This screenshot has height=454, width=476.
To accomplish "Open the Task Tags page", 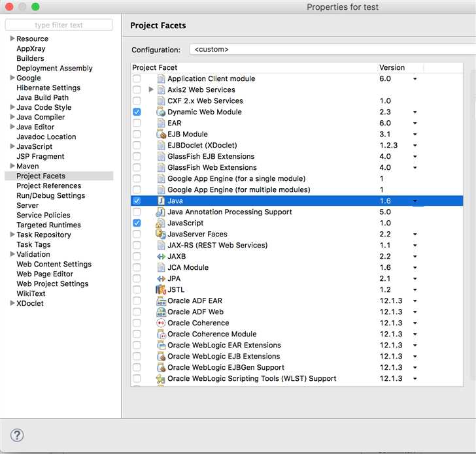I will coord(33,245).
